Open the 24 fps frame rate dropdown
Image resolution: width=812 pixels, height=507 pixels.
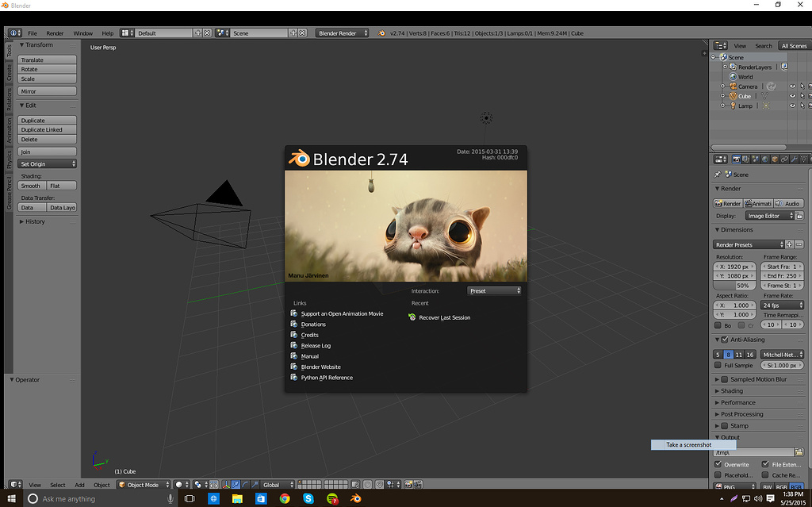click(782, 305)
